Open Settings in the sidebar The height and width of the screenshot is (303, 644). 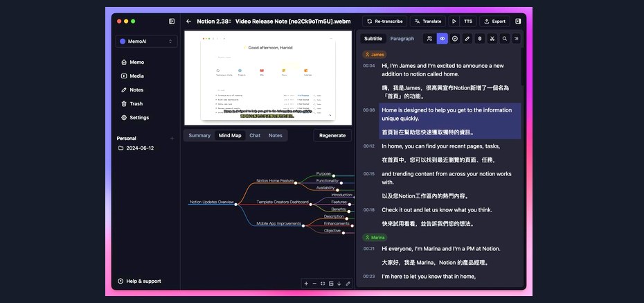point(135,118)
